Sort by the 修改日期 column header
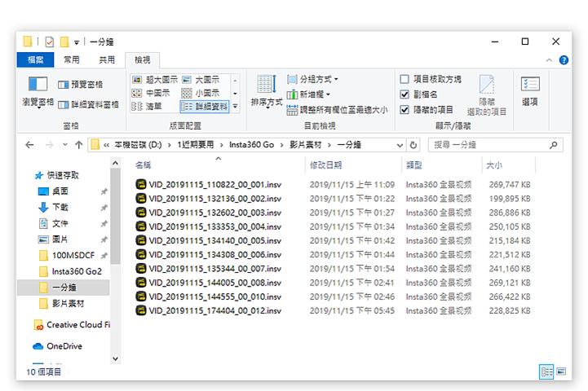This screenshot has height=391, width=588. click(x=325, y=165)
